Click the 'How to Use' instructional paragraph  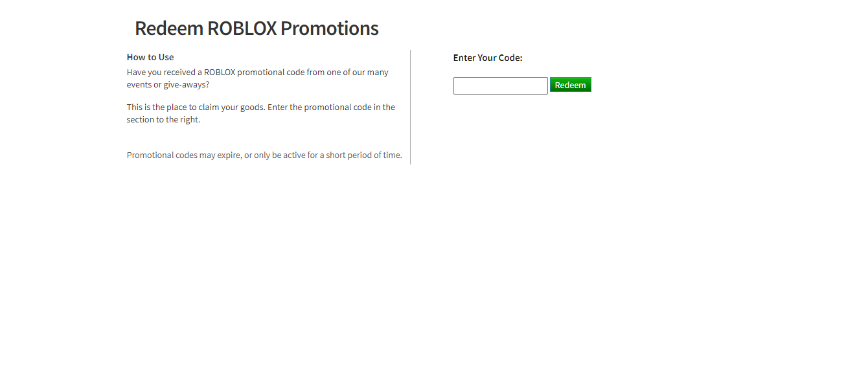click(x=257, y=78)
